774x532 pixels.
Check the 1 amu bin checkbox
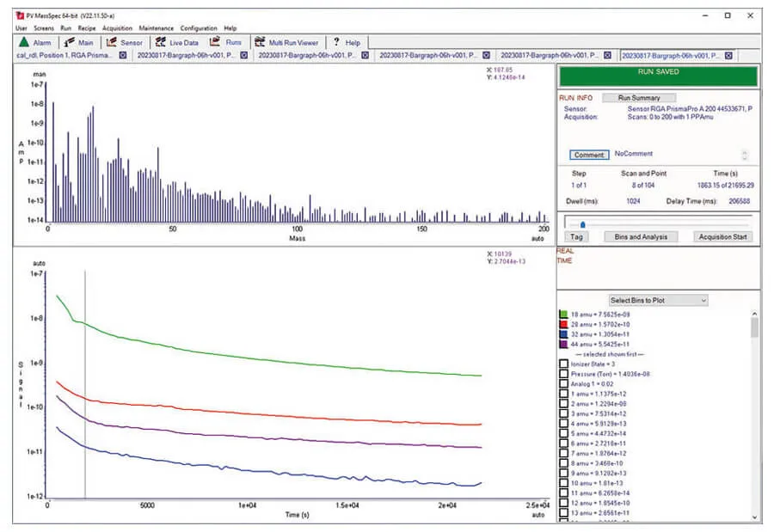563,394
